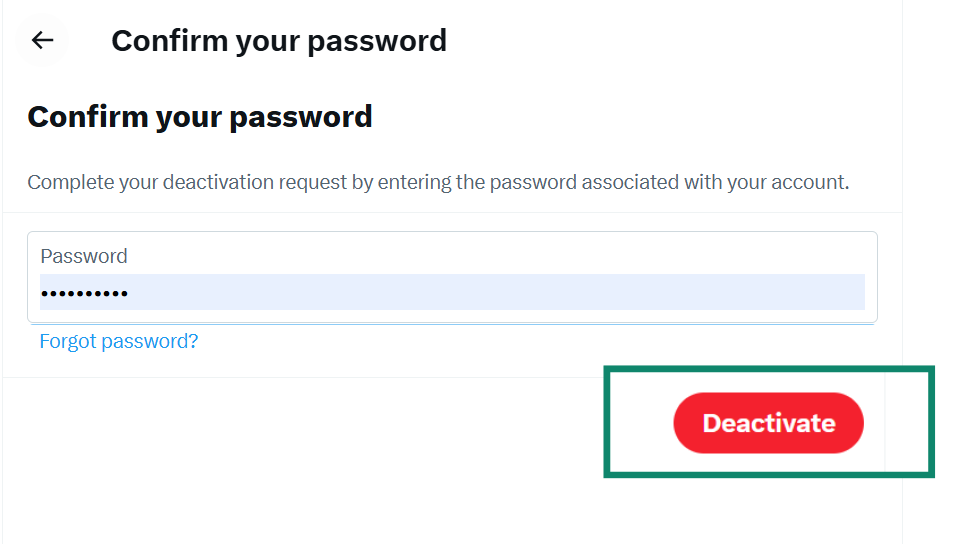Go back from the password confirmation page
This screenshot has height=544, width=973.
(42, 41)
